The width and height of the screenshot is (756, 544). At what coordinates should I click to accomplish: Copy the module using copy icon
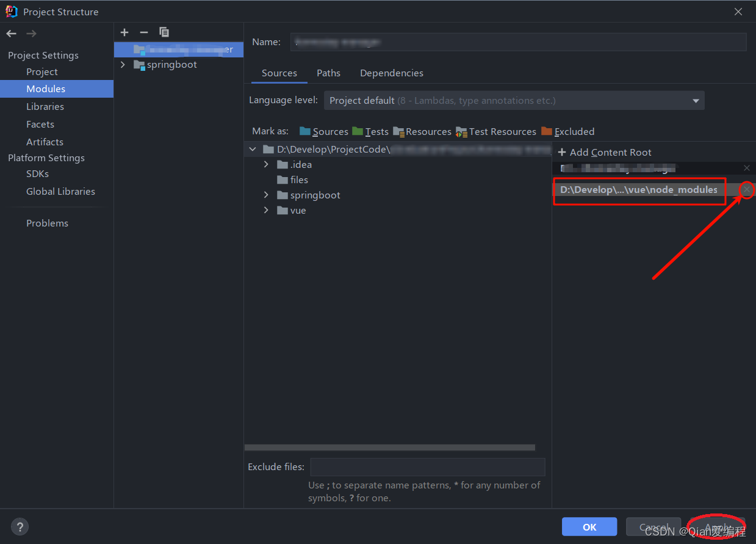(x=164, y=32)
